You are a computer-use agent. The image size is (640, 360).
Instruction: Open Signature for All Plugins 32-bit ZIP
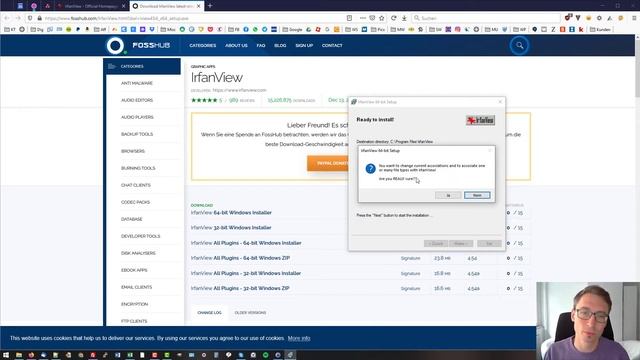410,289
